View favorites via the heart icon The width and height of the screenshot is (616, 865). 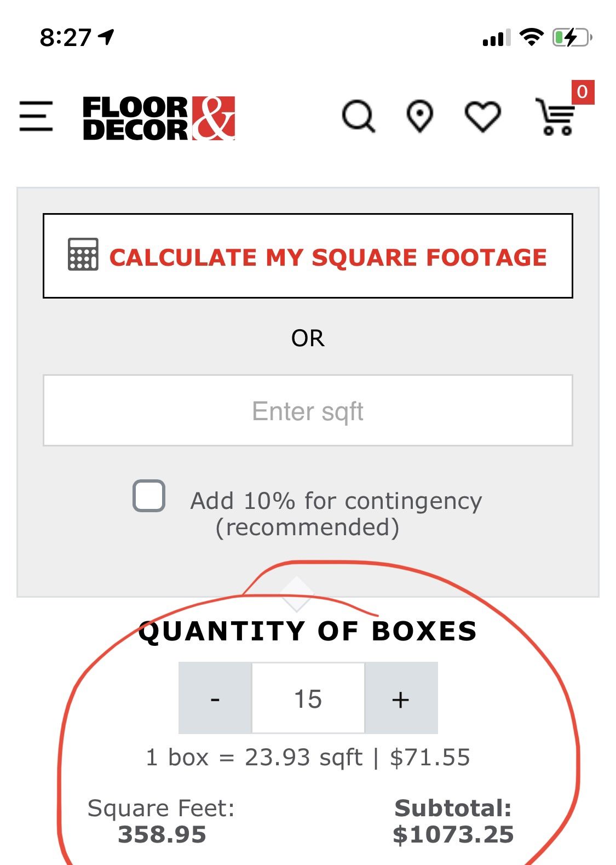(482, 117)
